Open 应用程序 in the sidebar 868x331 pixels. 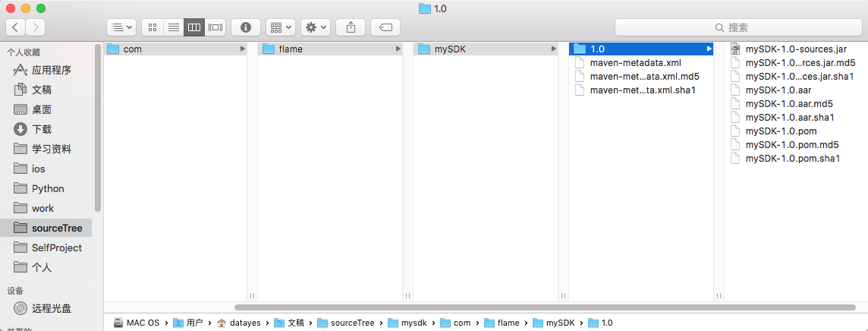pos(46,71)
